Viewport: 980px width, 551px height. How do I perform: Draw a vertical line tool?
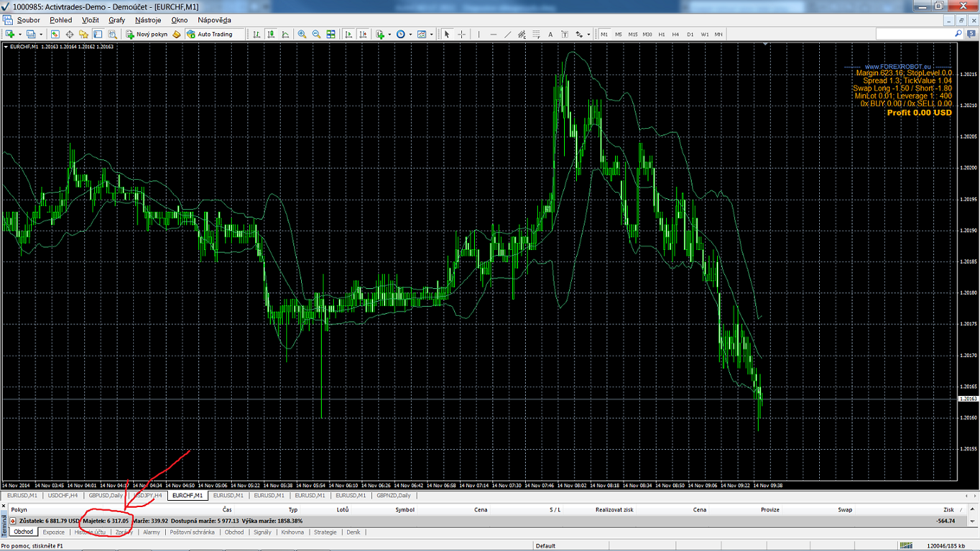[479, 34]
